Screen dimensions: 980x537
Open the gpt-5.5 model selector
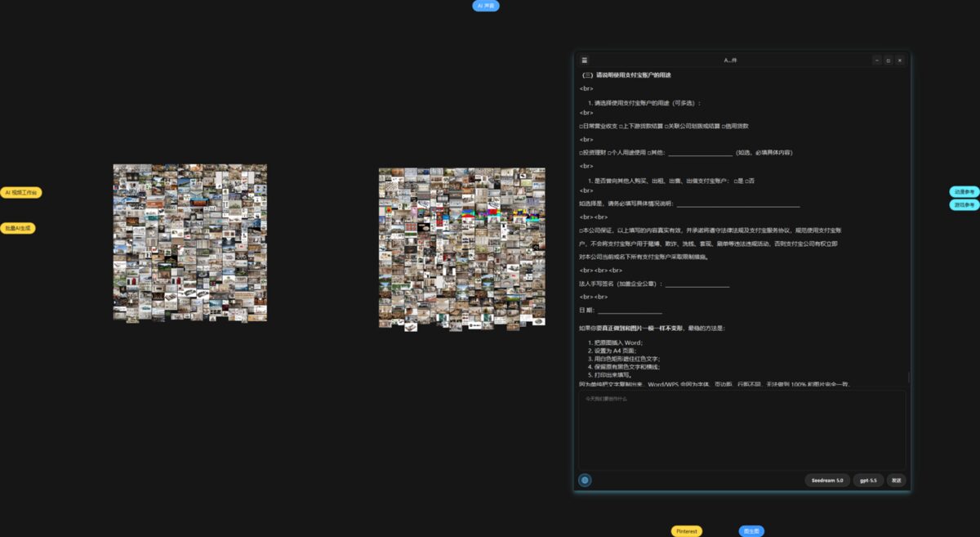pos(868,481)
